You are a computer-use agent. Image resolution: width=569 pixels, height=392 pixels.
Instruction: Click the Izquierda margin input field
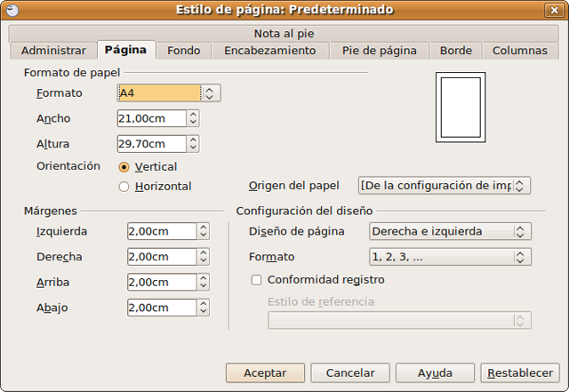click(x=161, y=232)
